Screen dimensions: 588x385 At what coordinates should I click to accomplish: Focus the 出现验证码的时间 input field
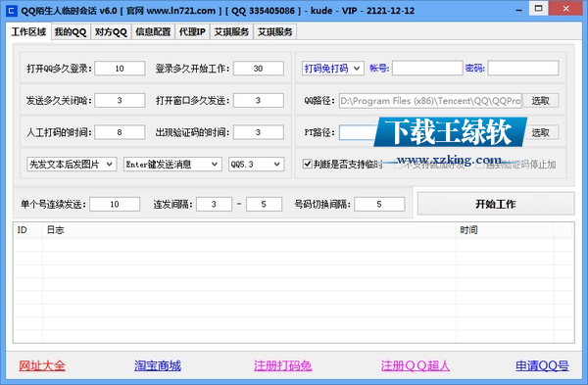[x=259, y=132]
